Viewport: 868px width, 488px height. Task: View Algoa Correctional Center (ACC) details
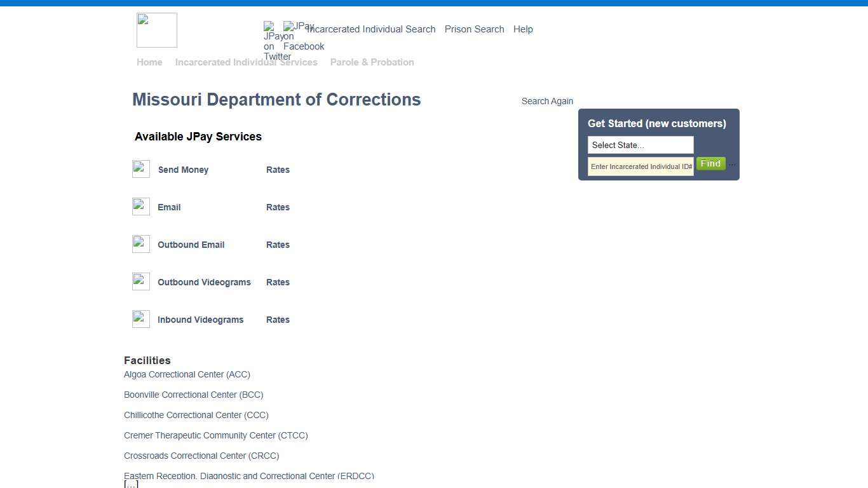point(187,374)
